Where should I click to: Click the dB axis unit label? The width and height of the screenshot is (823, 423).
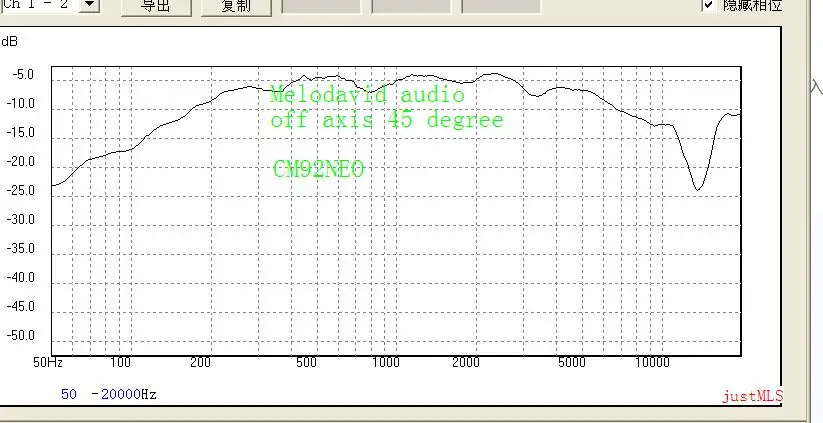coord(9,41)
